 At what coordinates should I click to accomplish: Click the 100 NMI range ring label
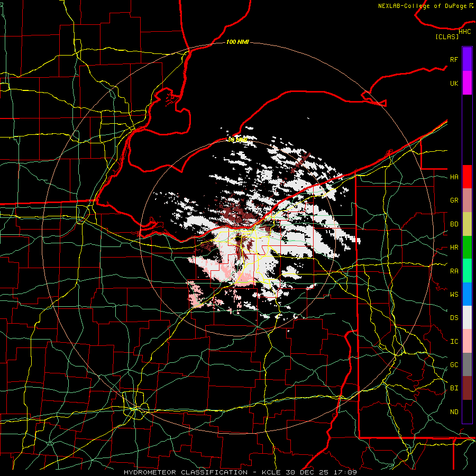(237, 42)
